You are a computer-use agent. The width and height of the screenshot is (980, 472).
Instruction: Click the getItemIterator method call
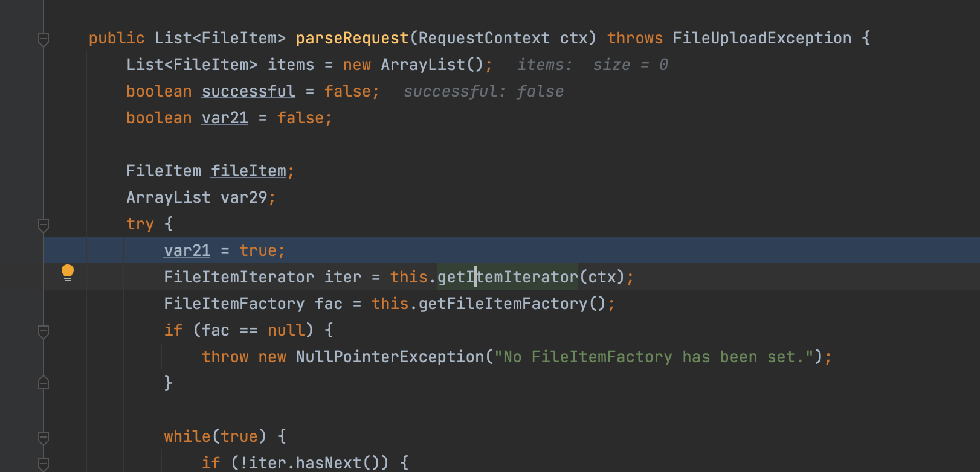point(508,277)
